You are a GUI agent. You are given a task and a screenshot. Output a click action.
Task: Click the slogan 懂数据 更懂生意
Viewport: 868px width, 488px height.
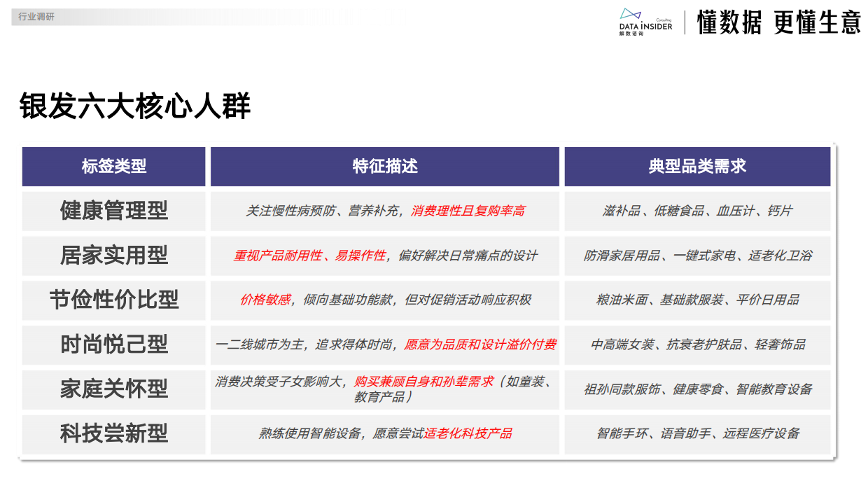[x=778, y=22]
